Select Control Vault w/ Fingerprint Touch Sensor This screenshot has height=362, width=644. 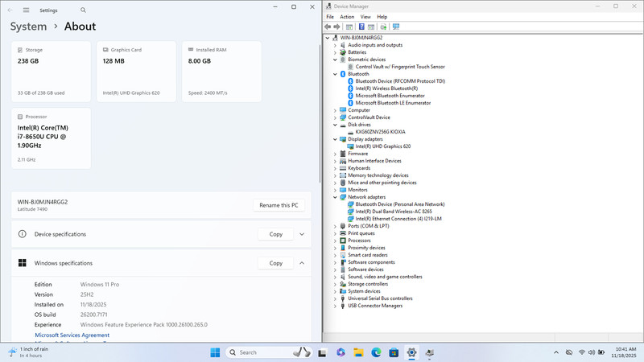click(400, 67)
